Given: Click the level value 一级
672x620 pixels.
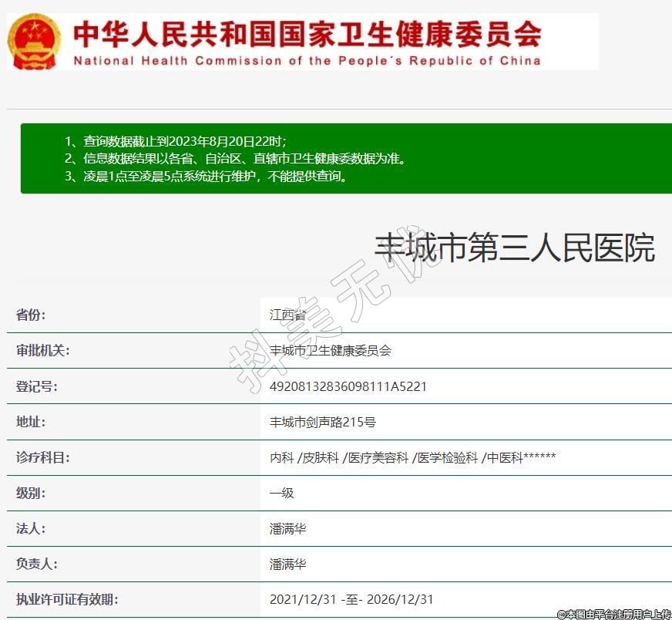Looking at the screenshot, I should click(x=281, y=493).
